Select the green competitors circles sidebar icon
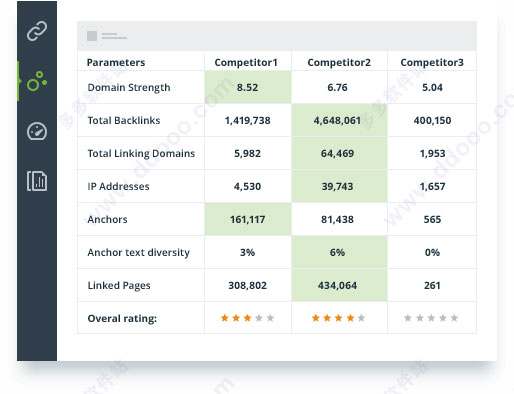Image resolution: width=514 pixels, height=394 pixels. tap(37, 81)
